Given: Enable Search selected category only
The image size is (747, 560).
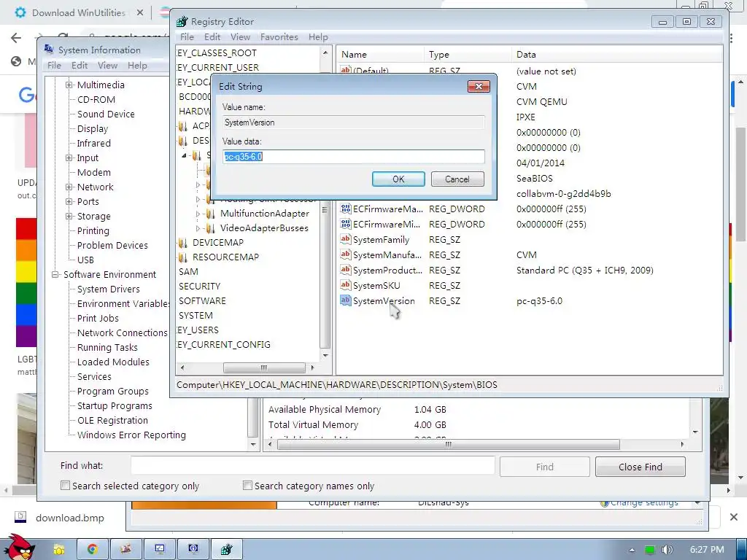Looking at the screenshot, I should coord(65,485).
